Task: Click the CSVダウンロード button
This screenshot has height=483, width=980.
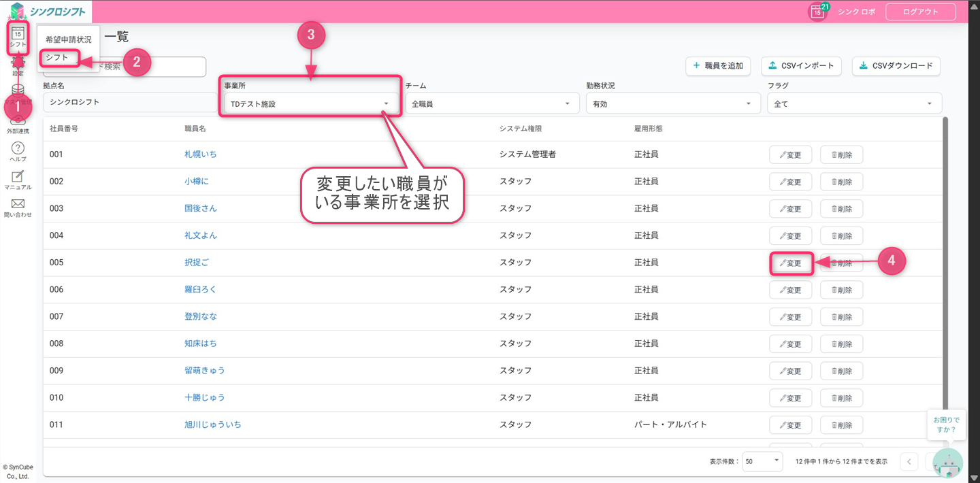Action: (896, 66)
